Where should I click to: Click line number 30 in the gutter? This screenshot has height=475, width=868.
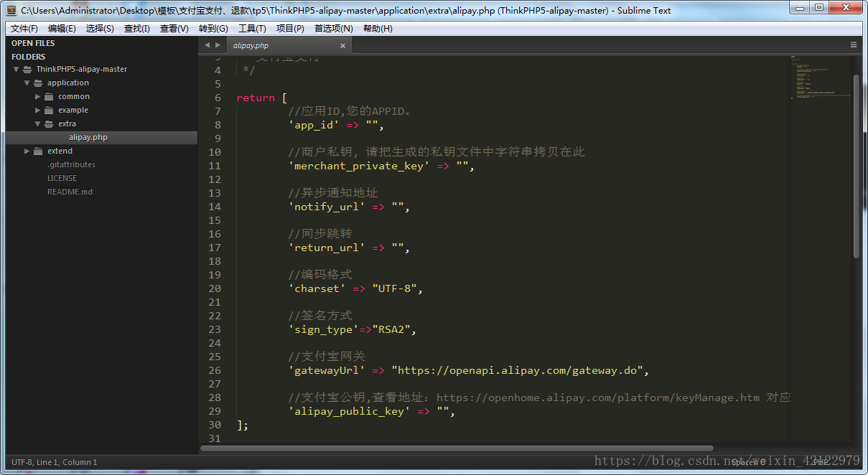pos(215,425)
